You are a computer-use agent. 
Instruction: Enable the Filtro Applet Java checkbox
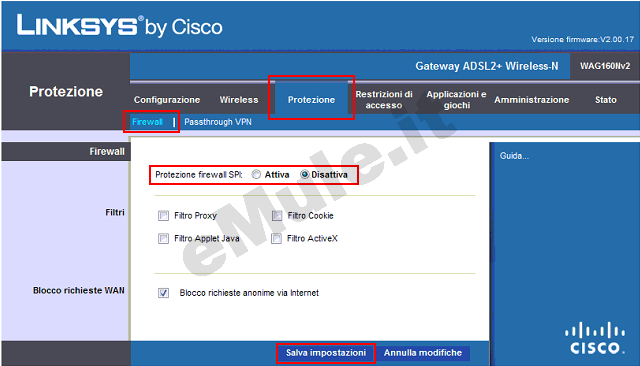(163, 238)
